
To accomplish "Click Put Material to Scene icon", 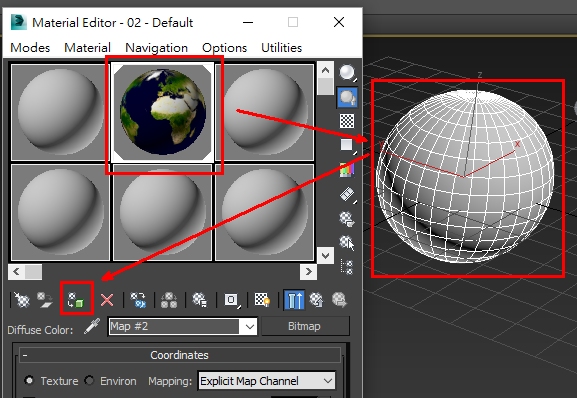I will 45,300.
